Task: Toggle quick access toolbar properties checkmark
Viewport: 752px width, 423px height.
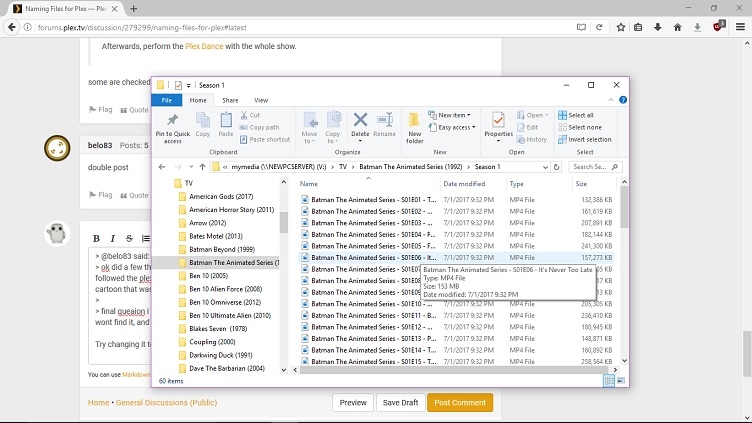Action: click(178, 85)
